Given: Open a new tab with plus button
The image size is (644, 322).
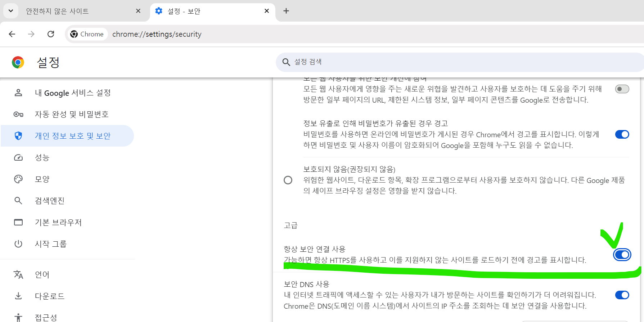Looking at the screenshot, I should pos(286,11).
